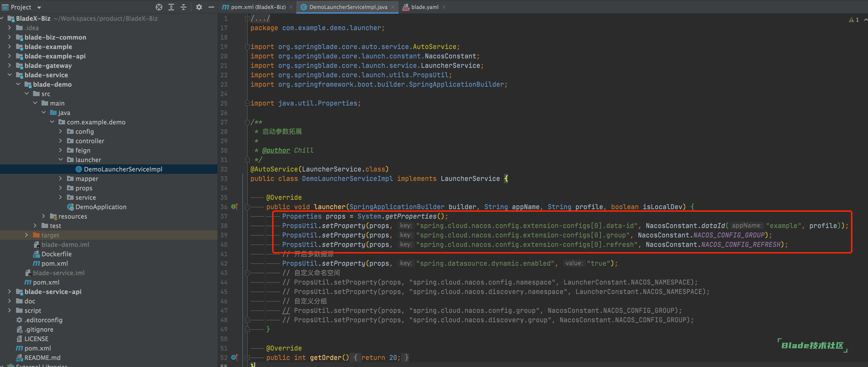Expand folded header comment on line 1
The width and height of the screenshot is (868, 367).
(x=247, y=19)
